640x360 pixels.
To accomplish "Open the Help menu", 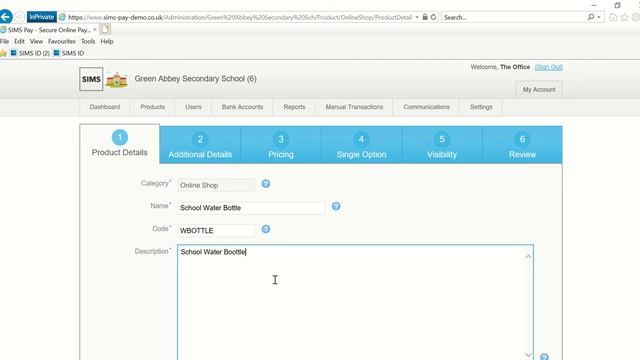I will (107, 41).
